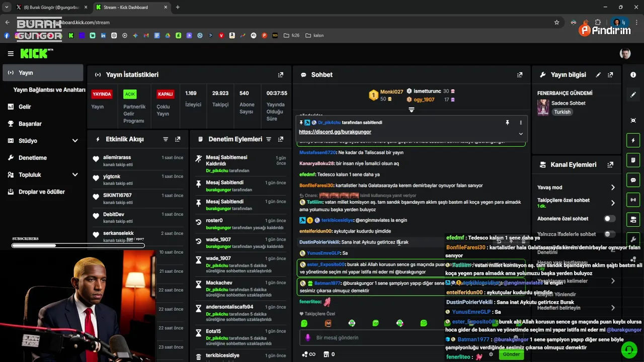644x362 pixels.
Task: Click the channel actions icon in the right sidebar
Action: [x=633, y=220]
